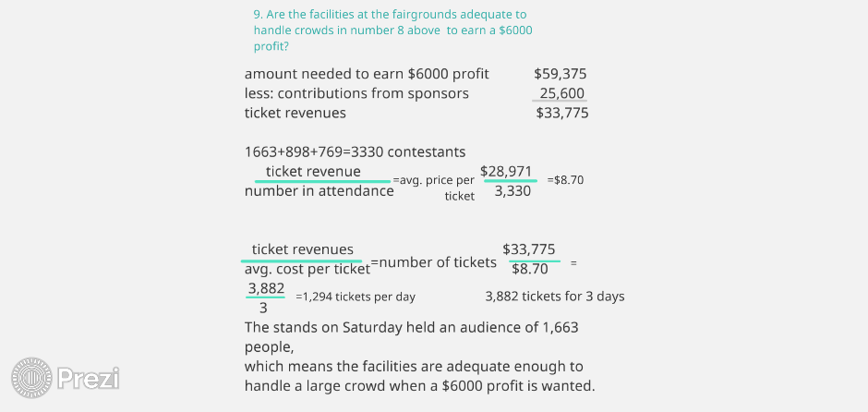Screen dimensions: 868x412
Task: Click the concluding '$6000 profit is wanted' line
Action: coord(419,386)
